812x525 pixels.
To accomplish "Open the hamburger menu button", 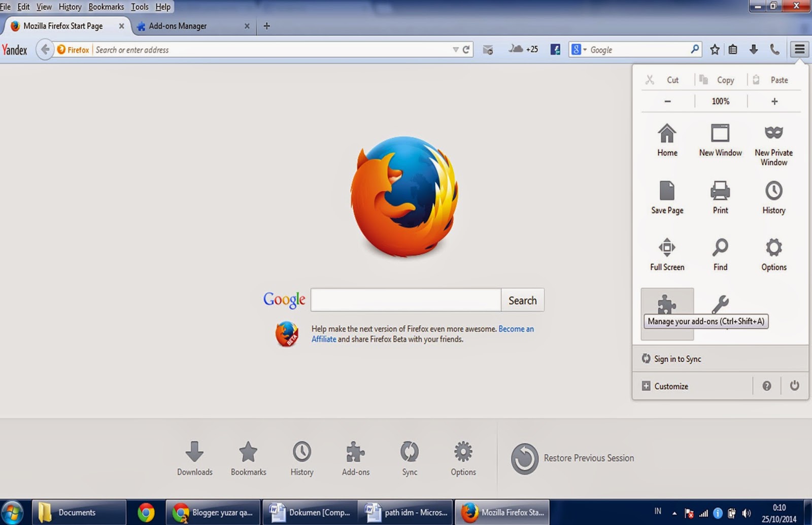I will pos(799,49).
